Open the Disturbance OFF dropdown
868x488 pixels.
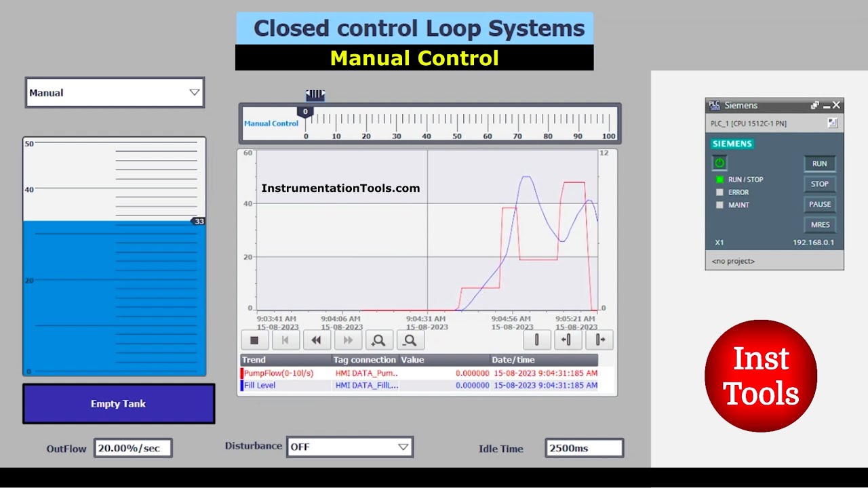pos(403,447)
